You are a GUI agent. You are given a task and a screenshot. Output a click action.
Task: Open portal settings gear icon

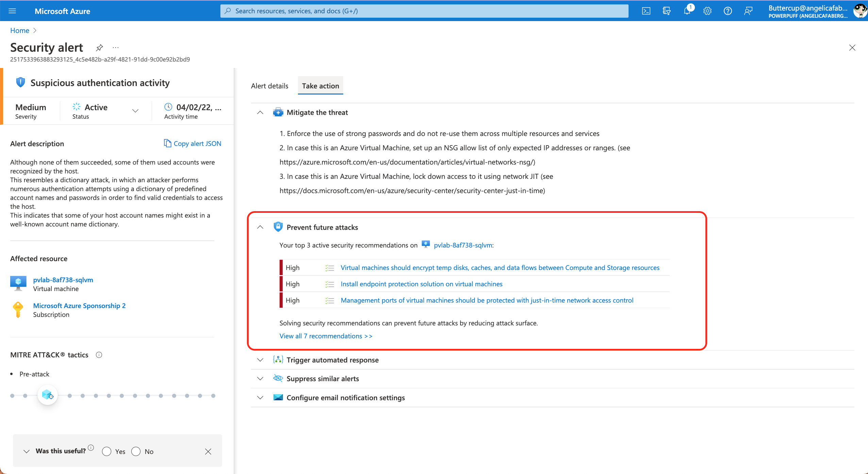707,11
